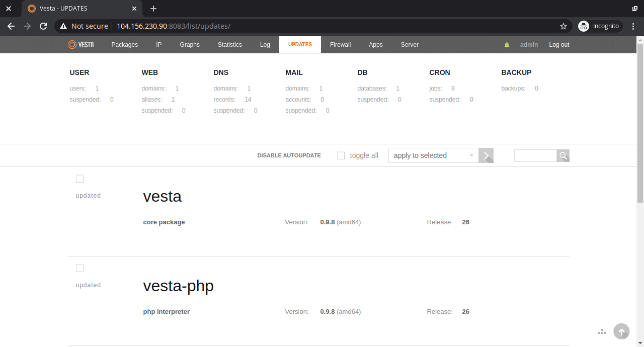Screen dimensions: 644x347
Task: Click the browser reload icon
Action: (43, 26)
